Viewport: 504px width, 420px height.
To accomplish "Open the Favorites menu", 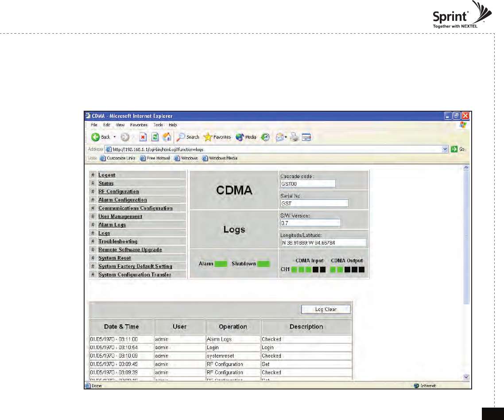I will (x=139, y=125).
